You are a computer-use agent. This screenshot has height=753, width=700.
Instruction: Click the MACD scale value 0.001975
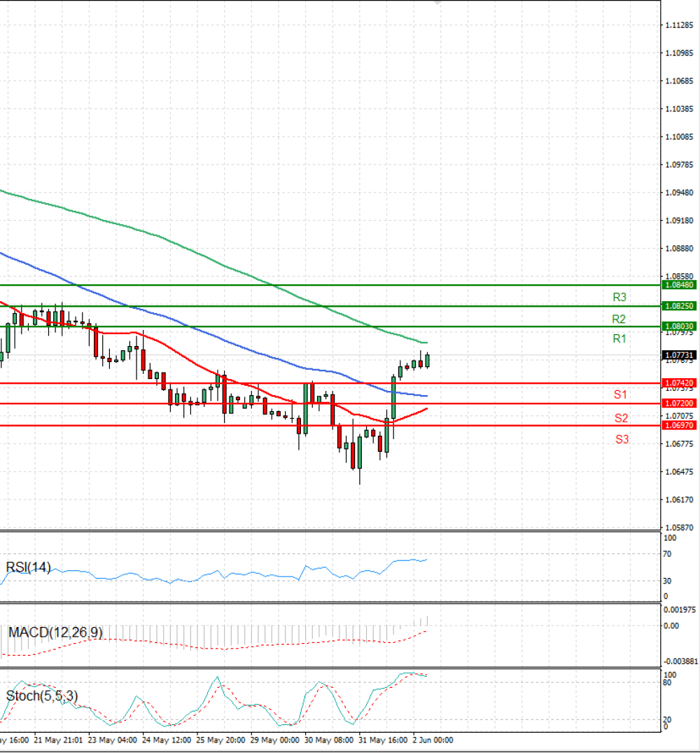pyautogui.click(x=680, y=609)
